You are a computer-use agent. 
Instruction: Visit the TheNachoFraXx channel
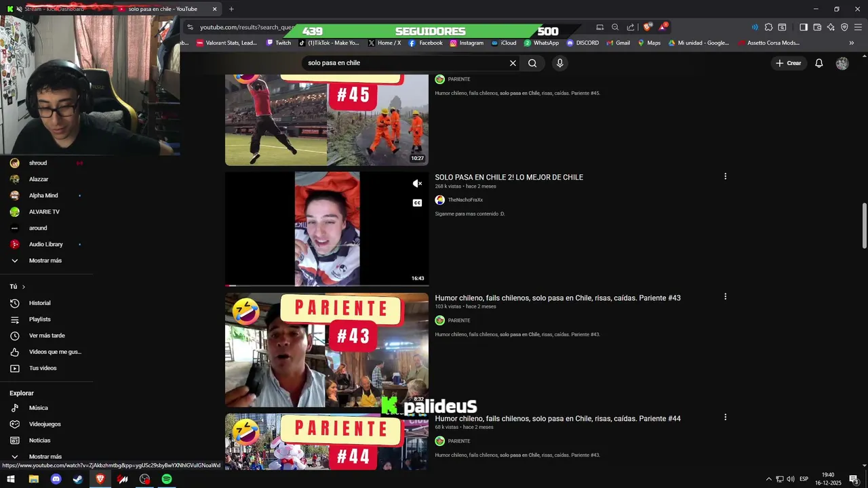tap(465, 200)
